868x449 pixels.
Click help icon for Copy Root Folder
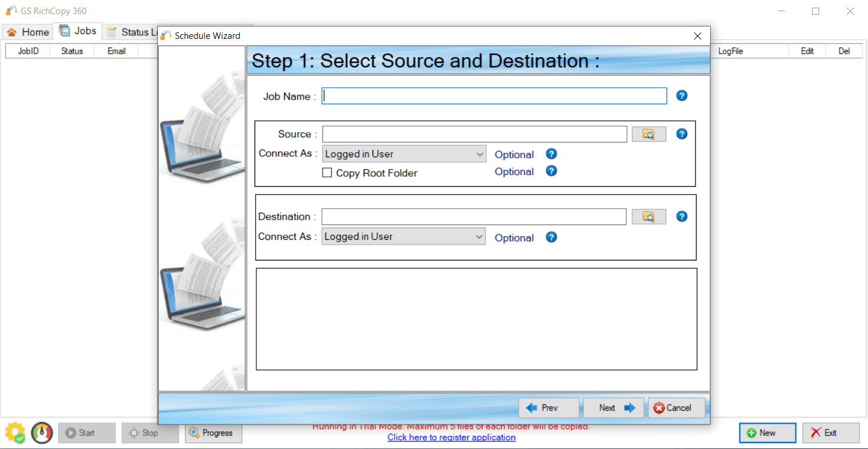coord(552,171)
